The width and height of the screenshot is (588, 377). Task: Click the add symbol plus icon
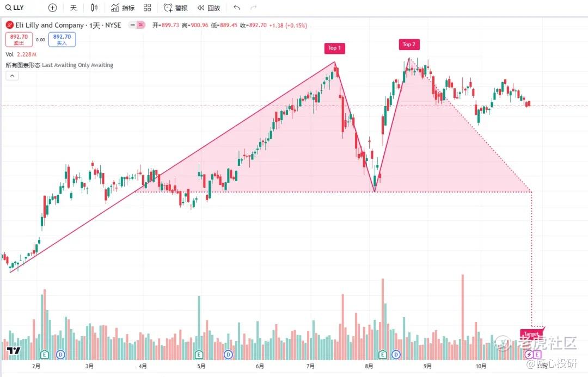(x=52, y=8)
